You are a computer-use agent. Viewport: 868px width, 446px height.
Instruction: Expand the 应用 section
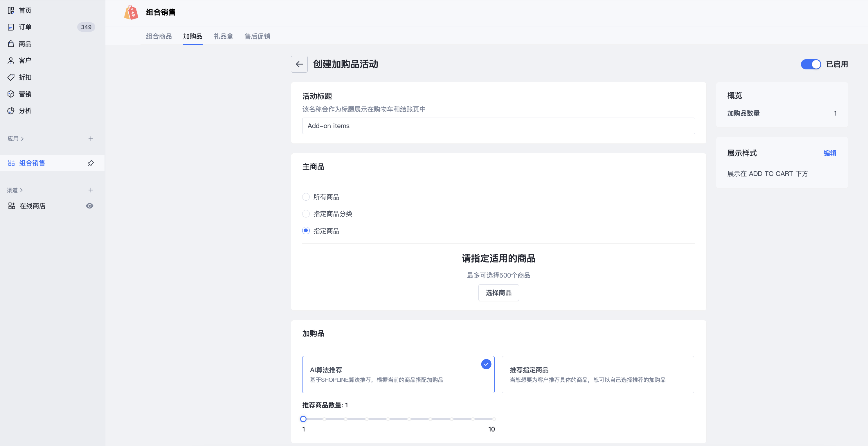click(x=15, y=139)
